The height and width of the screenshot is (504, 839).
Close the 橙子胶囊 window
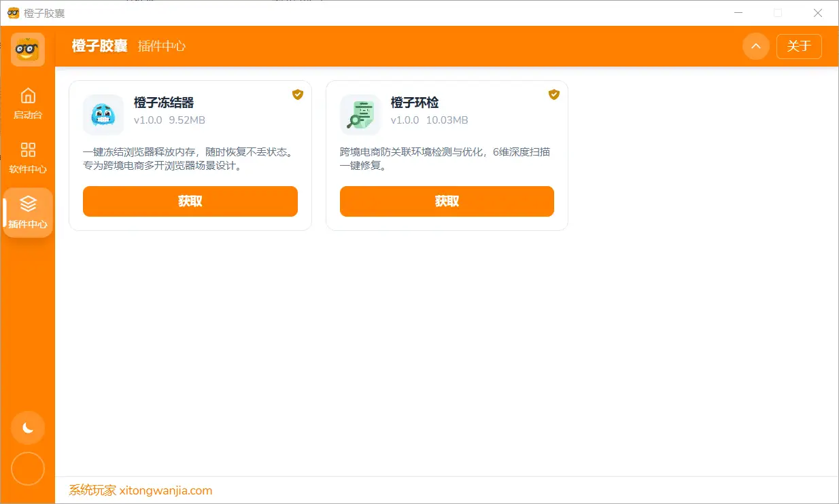[x=818, y=13]
